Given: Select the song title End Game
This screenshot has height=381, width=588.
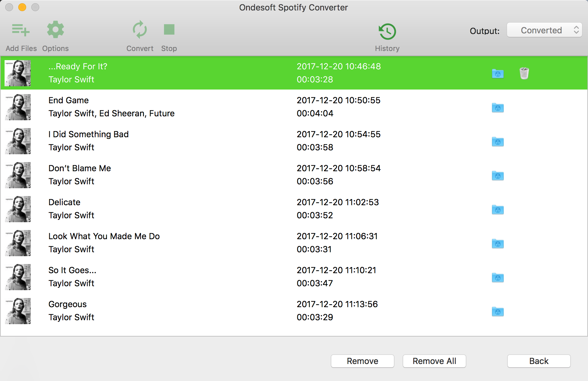Looking at the screenshot, I should tap(69, 100).
